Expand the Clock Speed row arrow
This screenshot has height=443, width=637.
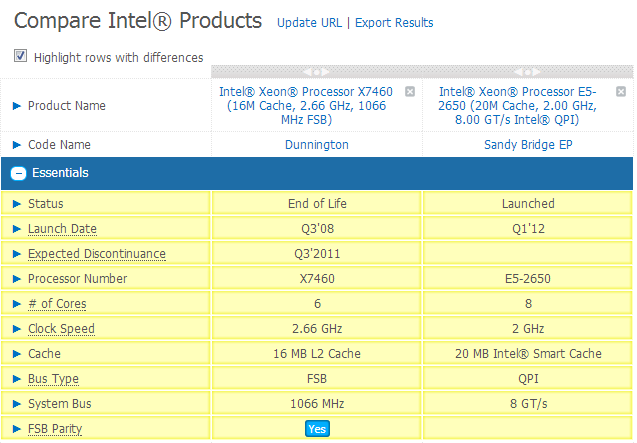pyautogui.click(x=17, y=329)
